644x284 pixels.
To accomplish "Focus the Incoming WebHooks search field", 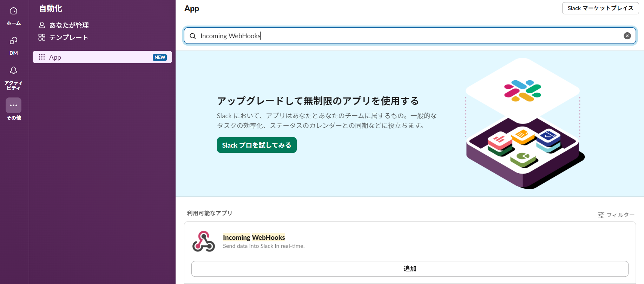I will (x=410, y=36).
